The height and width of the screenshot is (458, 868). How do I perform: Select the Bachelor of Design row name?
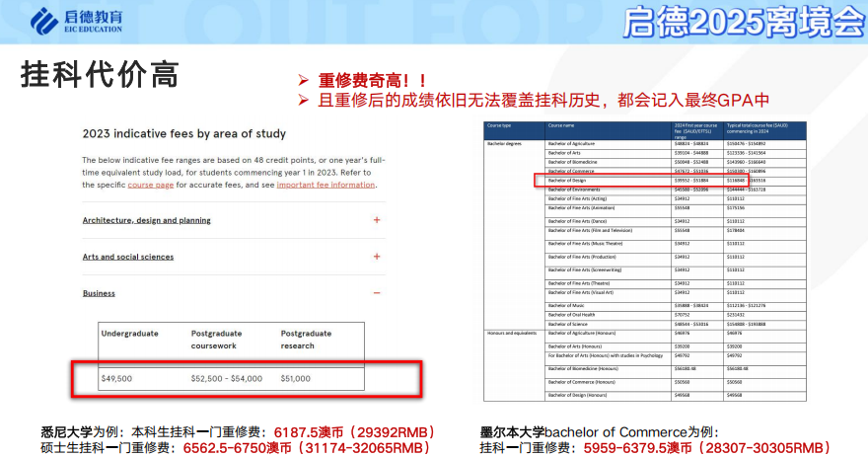pos(567,181)
